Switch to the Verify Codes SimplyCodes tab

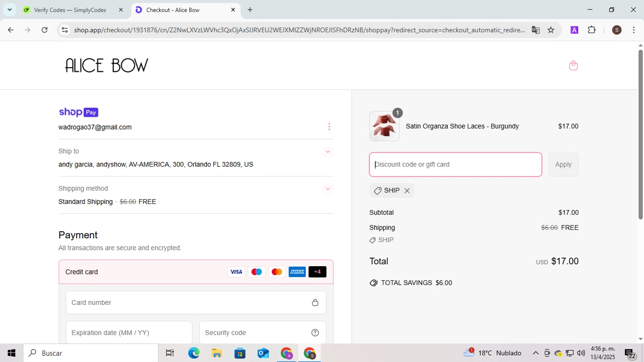[70, 10]
